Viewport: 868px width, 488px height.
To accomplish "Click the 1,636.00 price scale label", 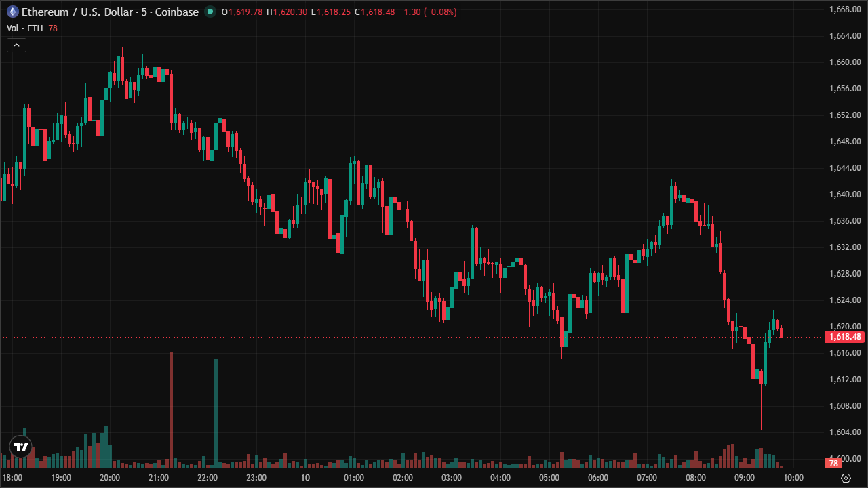I will coord(845,220).
